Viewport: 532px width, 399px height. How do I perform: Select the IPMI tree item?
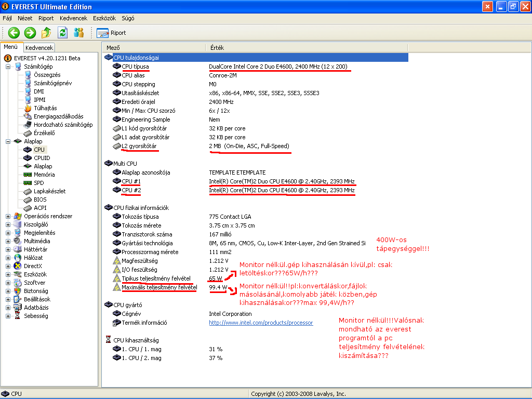click(x=39, y=100)
